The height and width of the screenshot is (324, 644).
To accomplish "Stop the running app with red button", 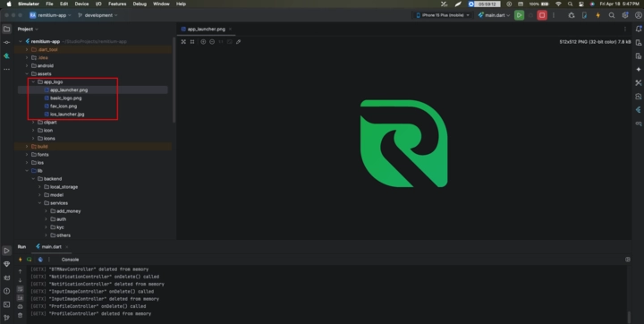I will point(542,15).
